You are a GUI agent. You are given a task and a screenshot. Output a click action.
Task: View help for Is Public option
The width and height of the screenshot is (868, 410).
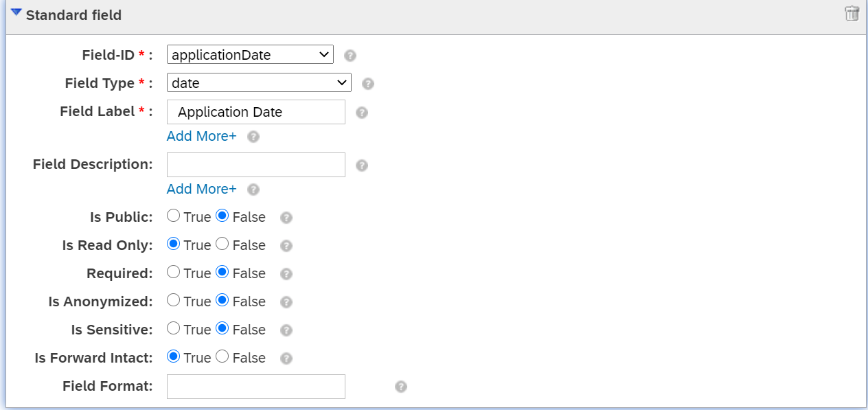(286, 218)
